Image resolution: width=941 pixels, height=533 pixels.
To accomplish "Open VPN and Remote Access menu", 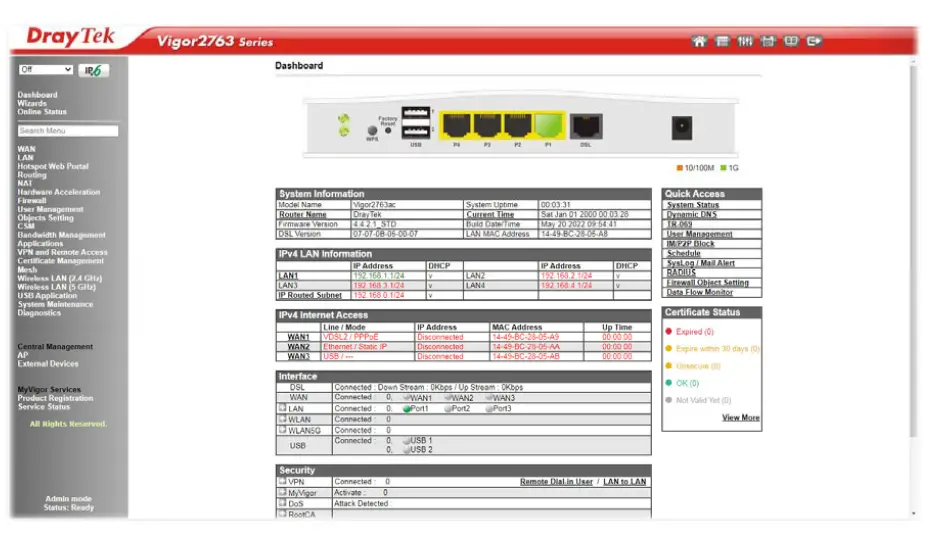I will (x=62, y=252).
